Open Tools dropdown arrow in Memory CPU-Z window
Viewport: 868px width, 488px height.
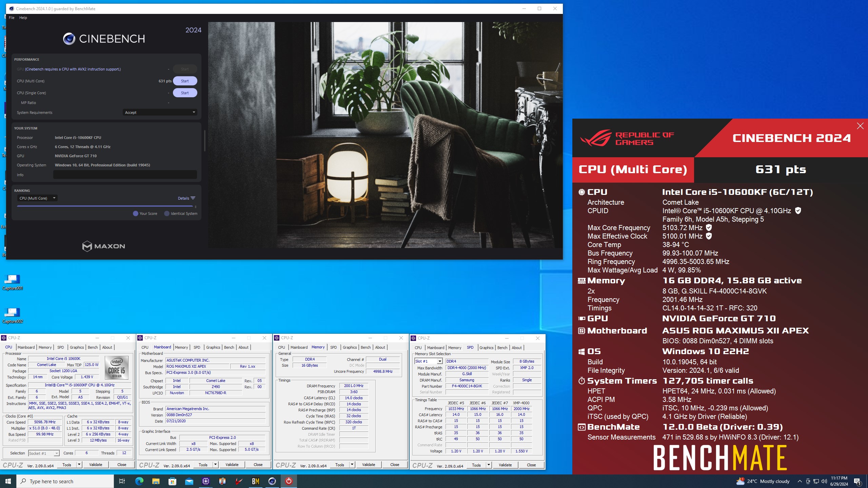tap(352, 465)
